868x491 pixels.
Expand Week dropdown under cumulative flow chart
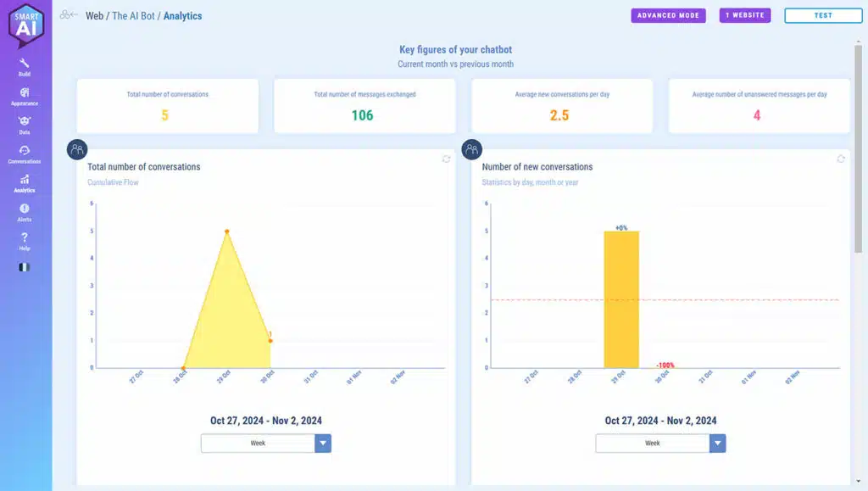point(322,444)
